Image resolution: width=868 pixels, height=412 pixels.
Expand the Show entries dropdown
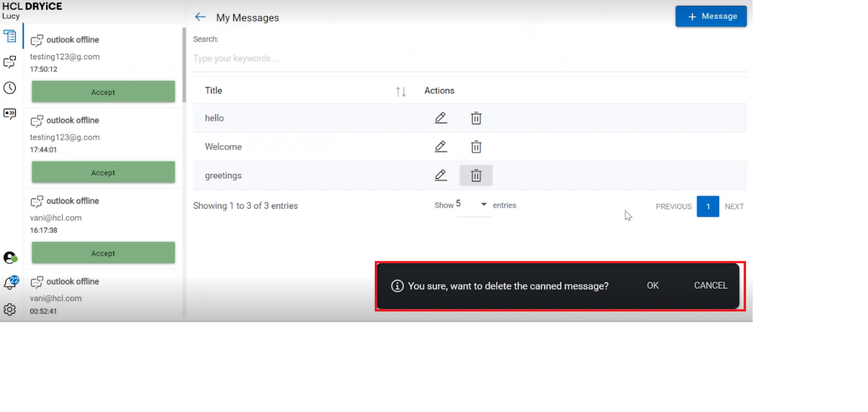click(483, 205)
